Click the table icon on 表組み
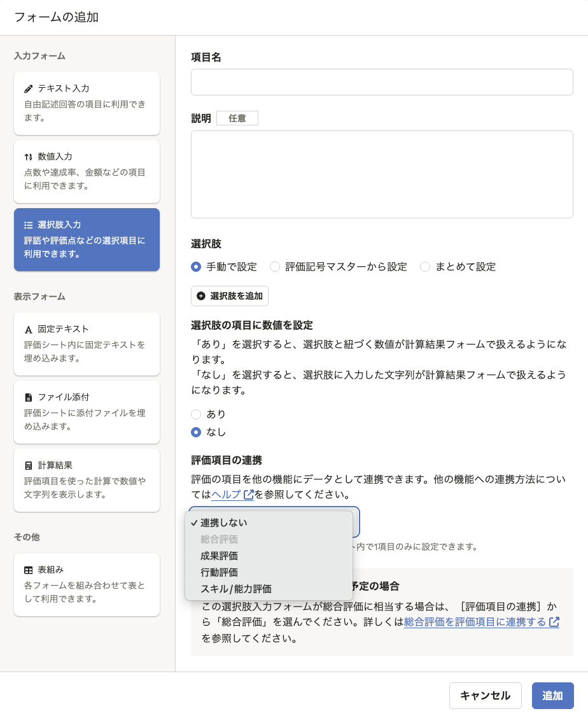This screenshot has width=588, height=718. 29,570
